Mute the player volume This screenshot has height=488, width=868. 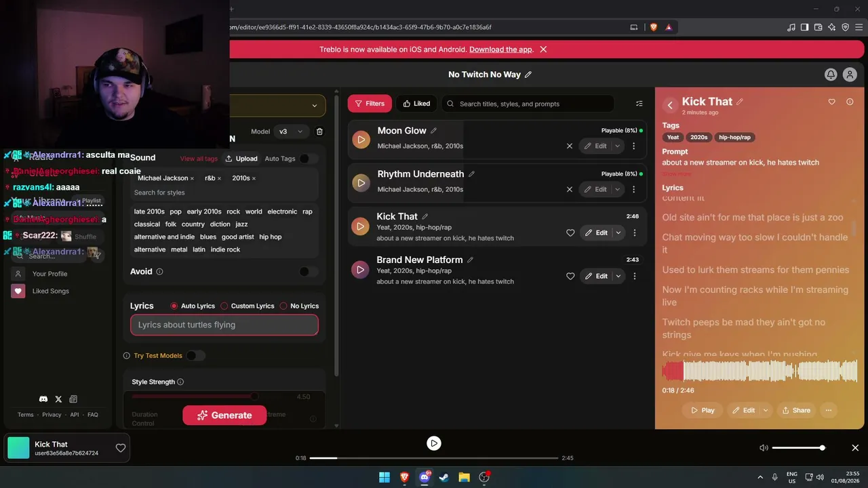point(764,448)
